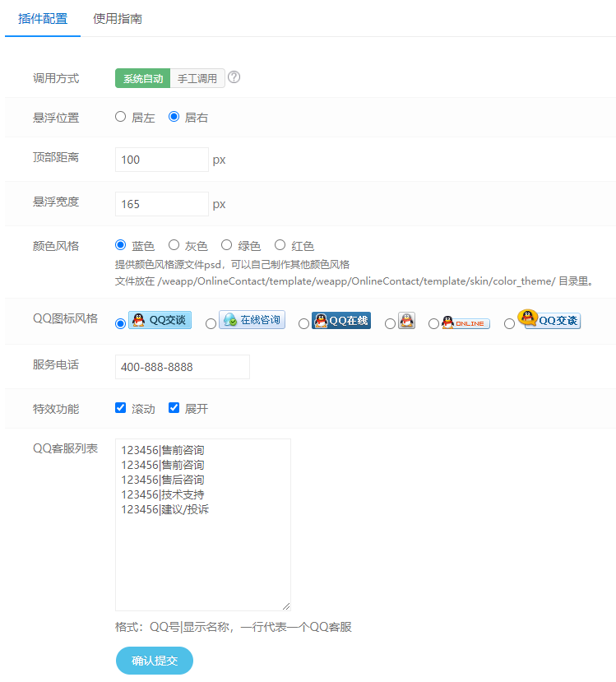616x682 pixels.
Task: Click the 123456|售后咨询 line
Action: [x=163, y=480]
